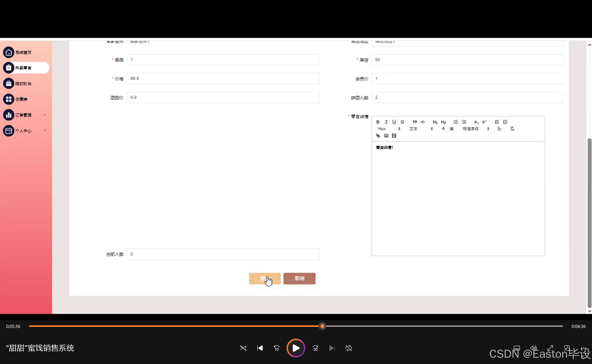
Task: Click the 会员价 input field
Action: 467,78
